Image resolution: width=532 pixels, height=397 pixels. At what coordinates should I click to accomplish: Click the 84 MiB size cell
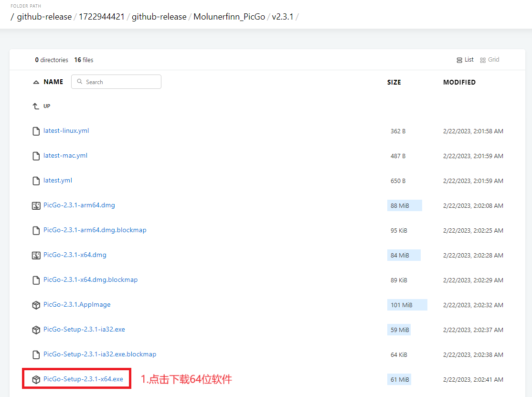[x=404, y=255]
